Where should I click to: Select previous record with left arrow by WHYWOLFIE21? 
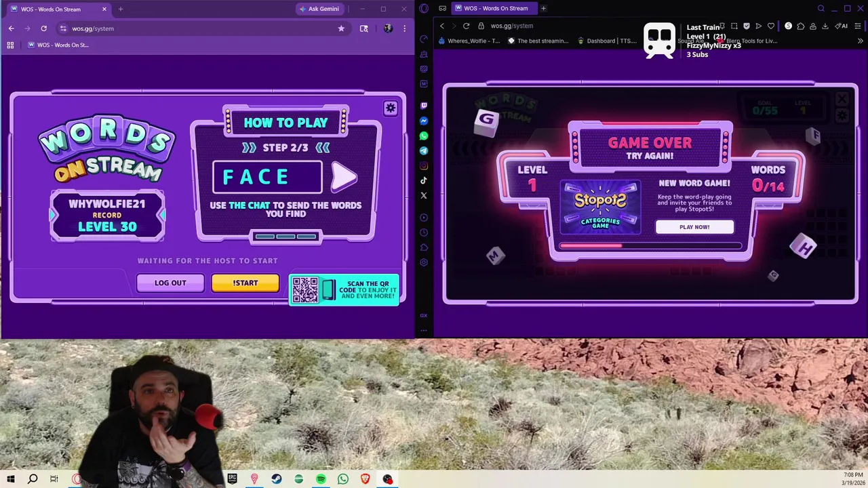54,215
